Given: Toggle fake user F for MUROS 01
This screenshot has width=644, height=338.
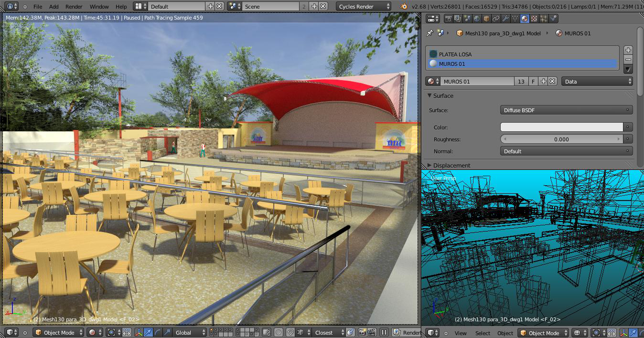Looking at the screenshot, I should click(533, 82).
